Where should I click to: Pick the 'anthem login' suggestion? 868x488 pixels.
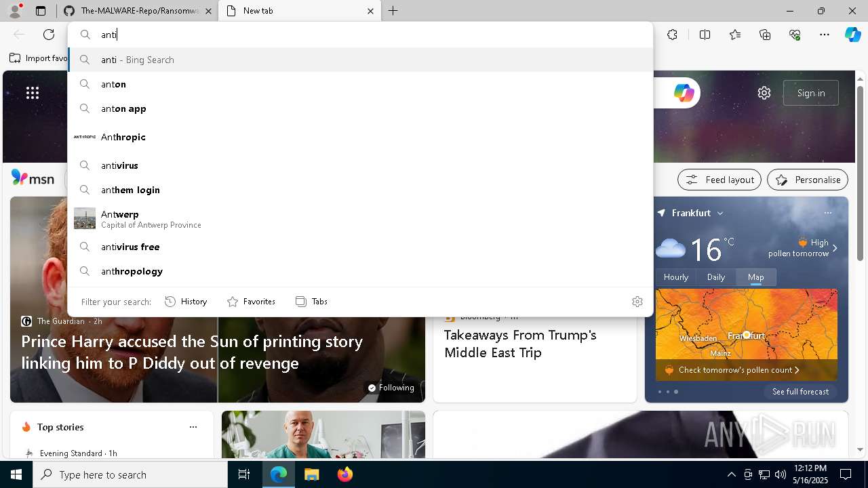pyautogui.click(x=361, y=190)
